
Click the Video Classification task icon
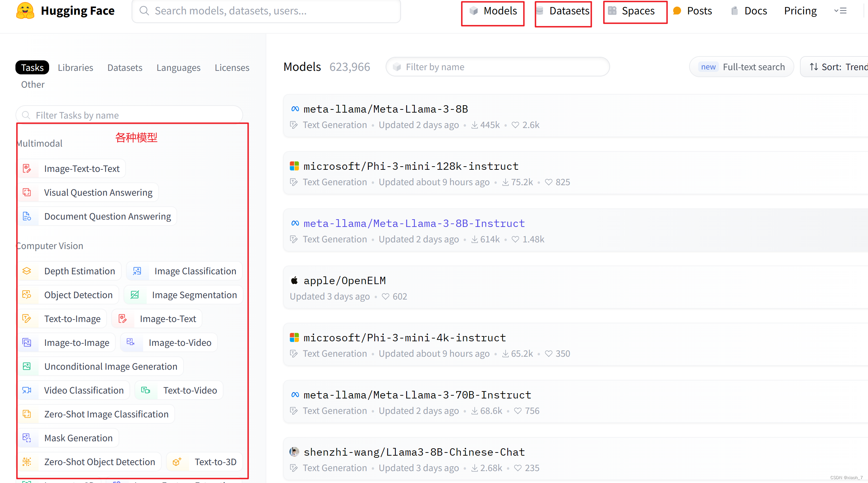point(27,390)
